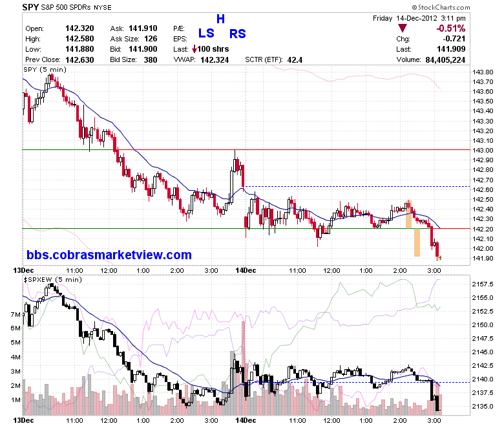Click the red down-triangle change indicator
The width and height of the screenshot is (504, 426).
click(x=402, y=28)
